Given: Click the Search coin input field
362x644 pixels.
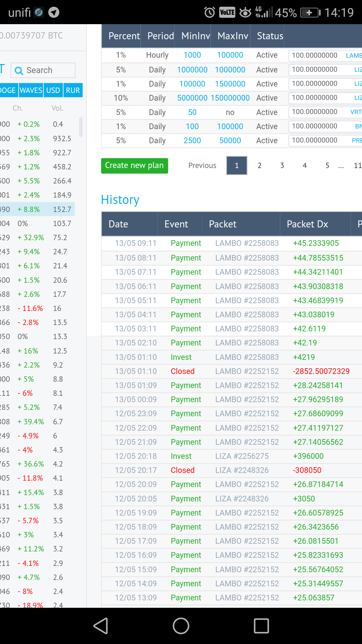Looking at the screenshot, I should (x=43, y=70).
